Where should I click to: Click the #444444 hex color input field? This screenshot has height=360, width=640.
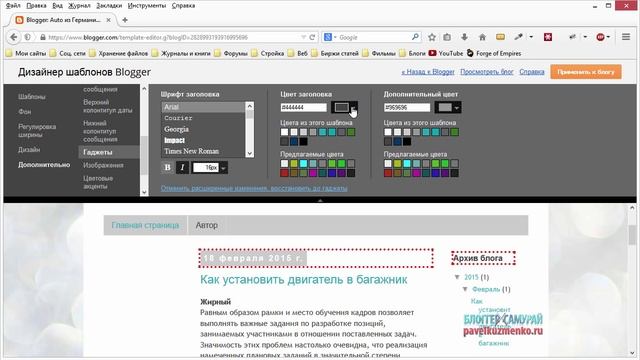point(303,107)
